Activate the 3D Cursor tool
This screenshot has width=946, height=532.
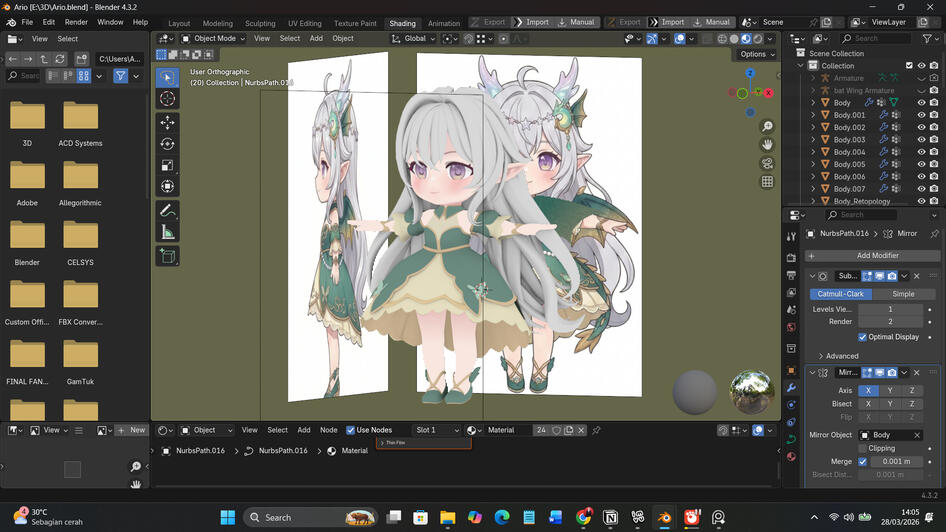(168, 98)
